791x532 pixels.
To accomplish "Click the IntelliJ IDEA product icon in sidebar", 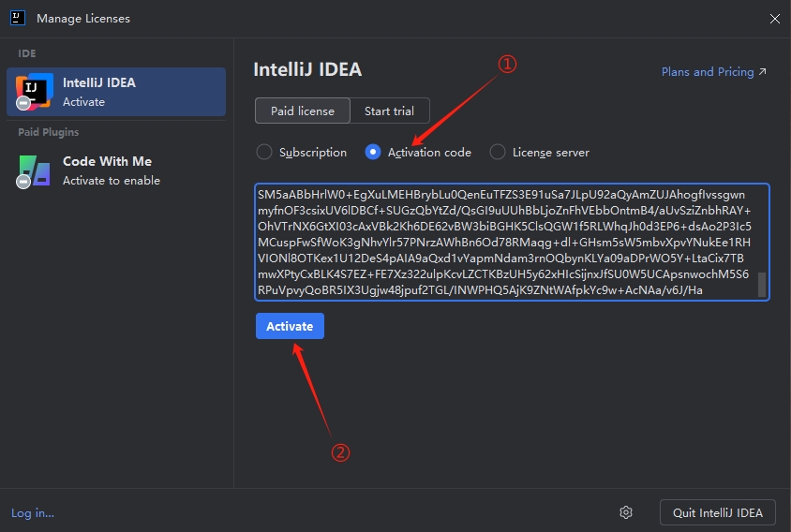I will pyautogui.click(x=34, y=91).
